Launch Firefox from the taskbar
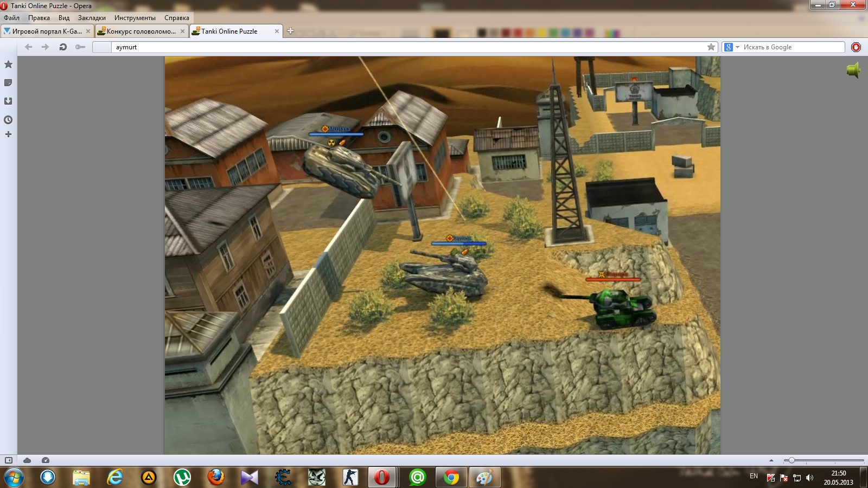The height and width of the screenshot is (488, 868). [x=216, y=477]
